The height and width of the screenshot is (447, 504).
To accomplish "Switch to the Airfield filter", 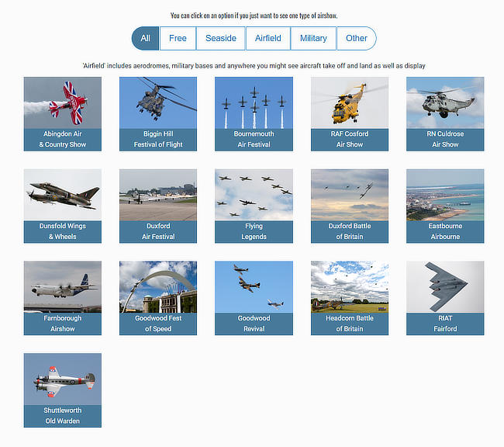I will pyautogui.click(x=268, y=38).
